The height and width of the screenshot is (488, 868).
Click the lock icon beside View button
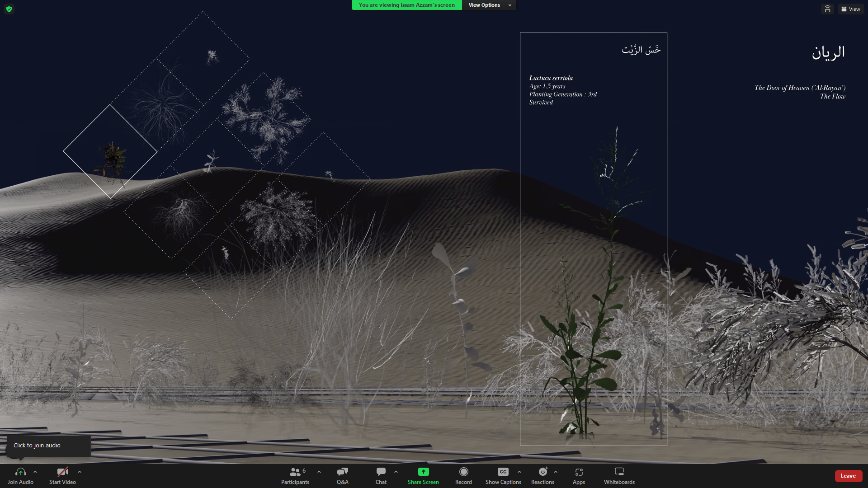point(827,9)
